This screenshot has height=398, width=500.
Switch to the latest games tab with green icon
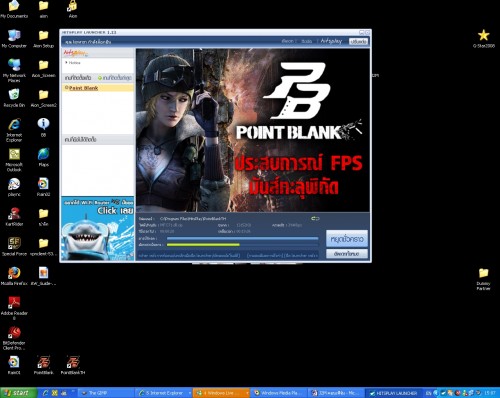pos(115,78)
